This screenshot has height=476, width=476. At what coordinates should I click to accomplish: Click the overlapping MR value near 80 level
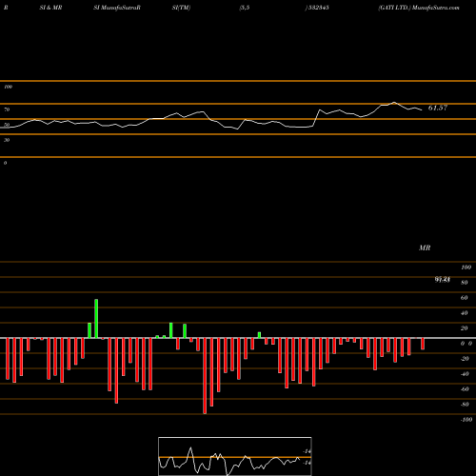(x=443, y=279)
